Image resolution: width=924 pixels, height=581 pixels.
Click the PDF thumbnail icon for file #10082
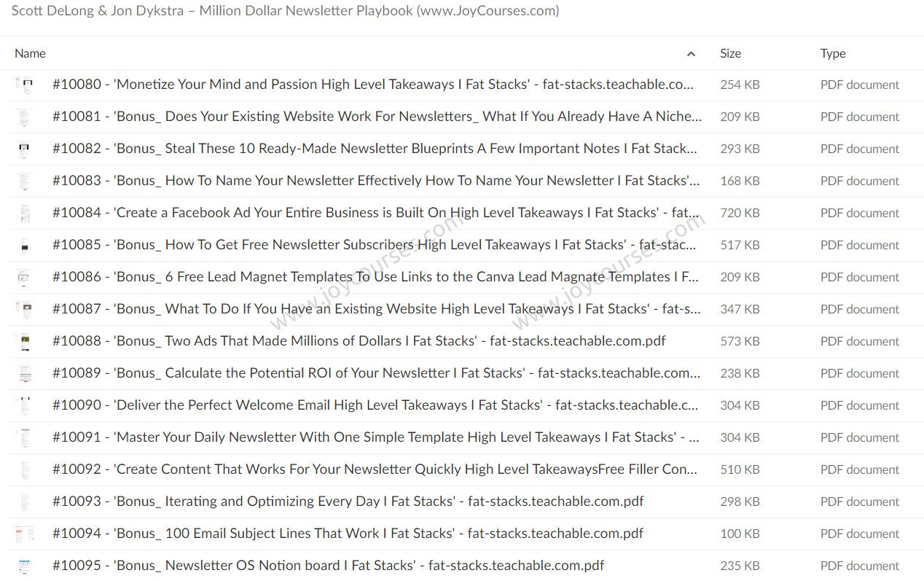24,149
